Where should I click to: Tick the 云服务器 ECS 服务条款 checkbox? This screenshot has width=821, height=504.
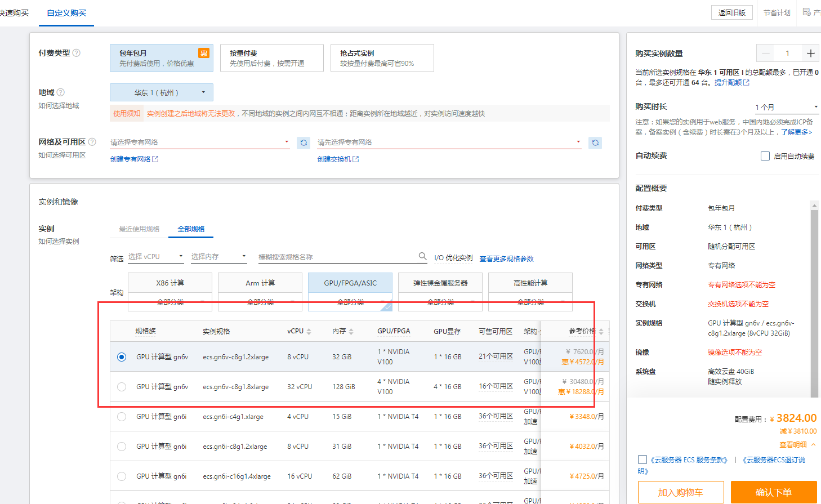(642, 460)
